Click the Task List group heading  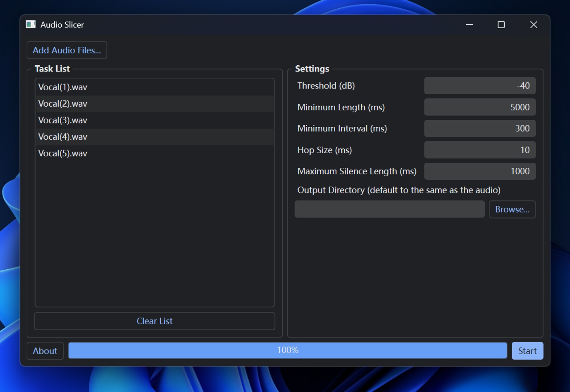(x=52, y=69)
